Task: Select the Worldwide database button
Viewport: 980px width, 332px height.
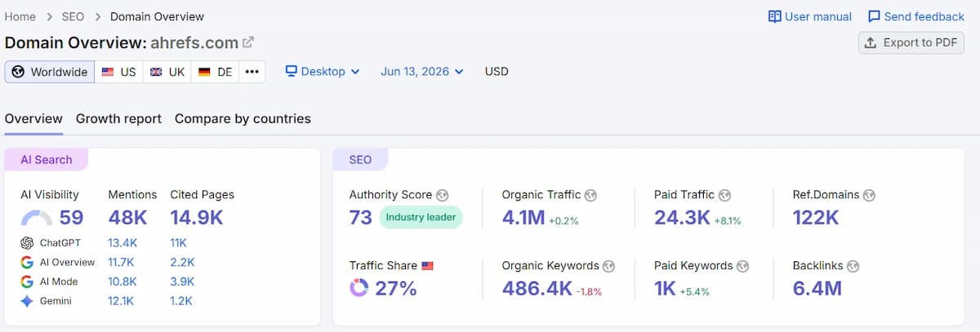Action: pos(50,72)
